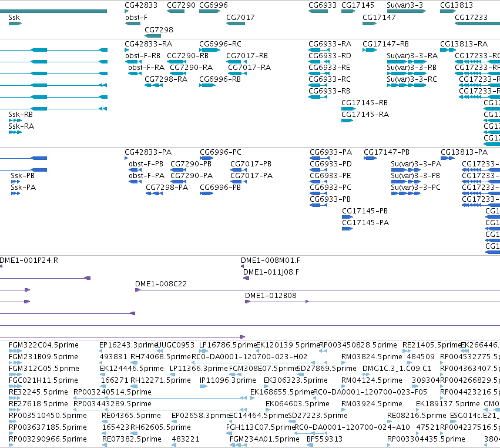Click the Su(var)3-3 gene
Image resolution: width=500 pixels, height=448 pixels.
click(x=406, y=11)
